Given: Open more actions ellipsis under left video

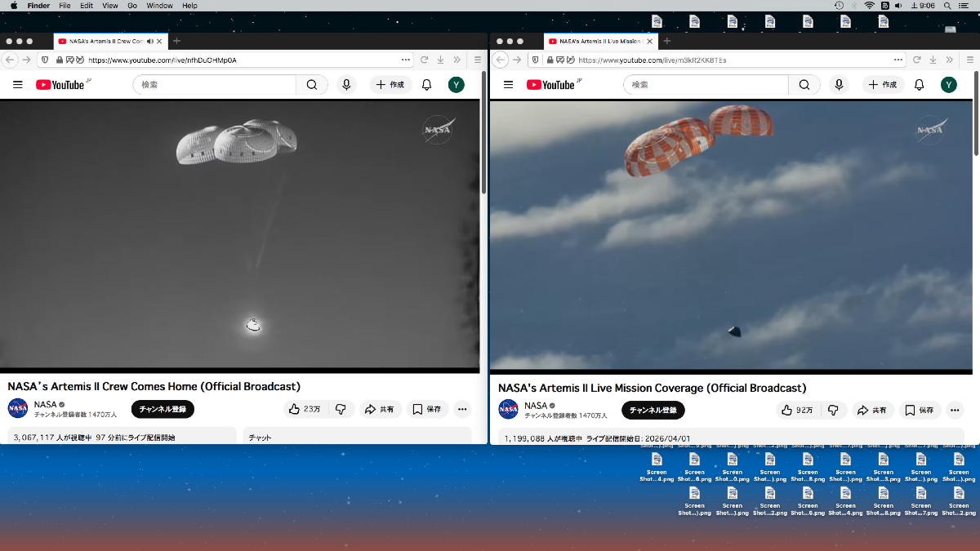Looking at the screenshot, I should point(462,409).
